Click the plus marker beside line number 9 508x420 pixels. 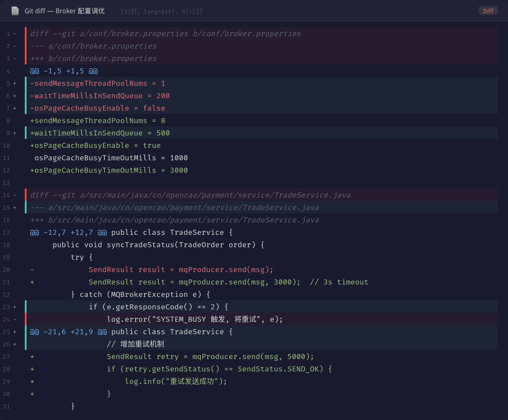click(x=15, y=133)
